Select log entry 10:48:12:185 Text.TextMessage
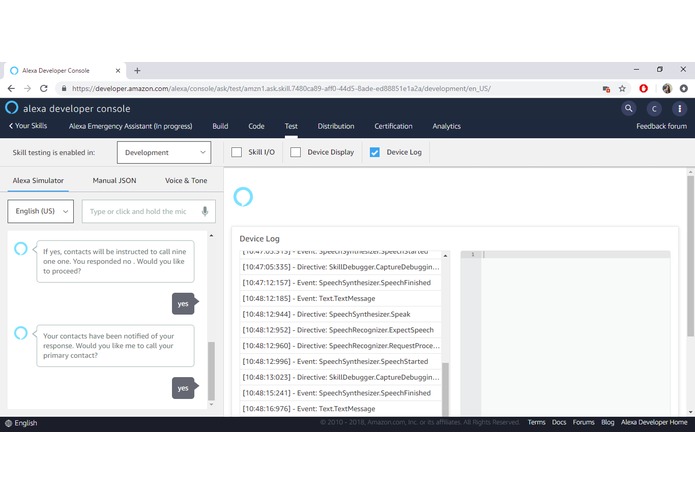The height and width of the screenshot is (494, 695). [340, 299]
